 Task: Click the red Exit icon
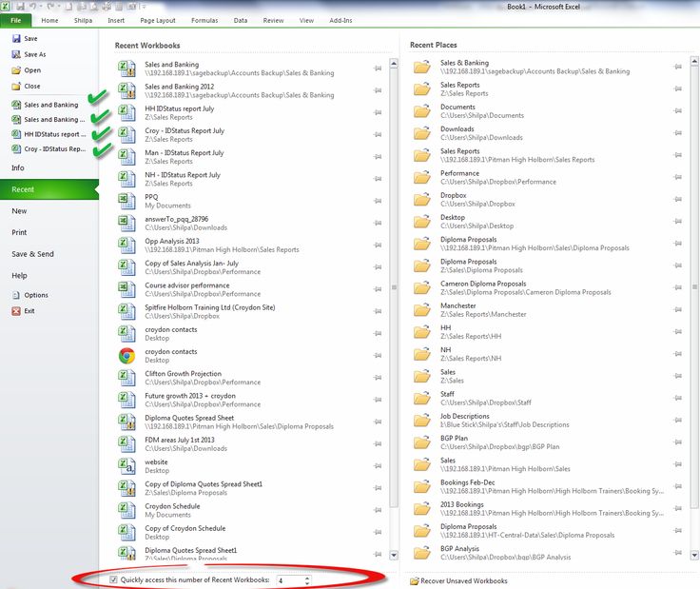(16, 311)
